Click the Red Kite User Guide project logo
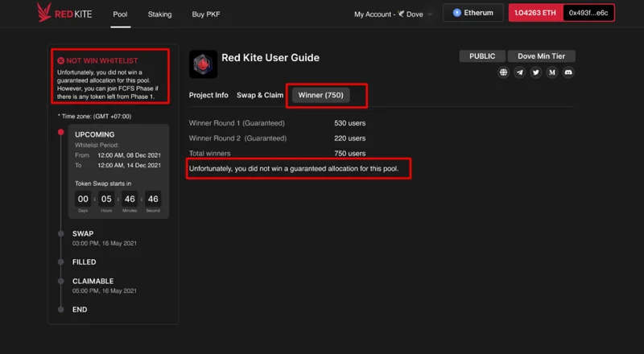This screenshot has height=354, width=644. [204, 64]
